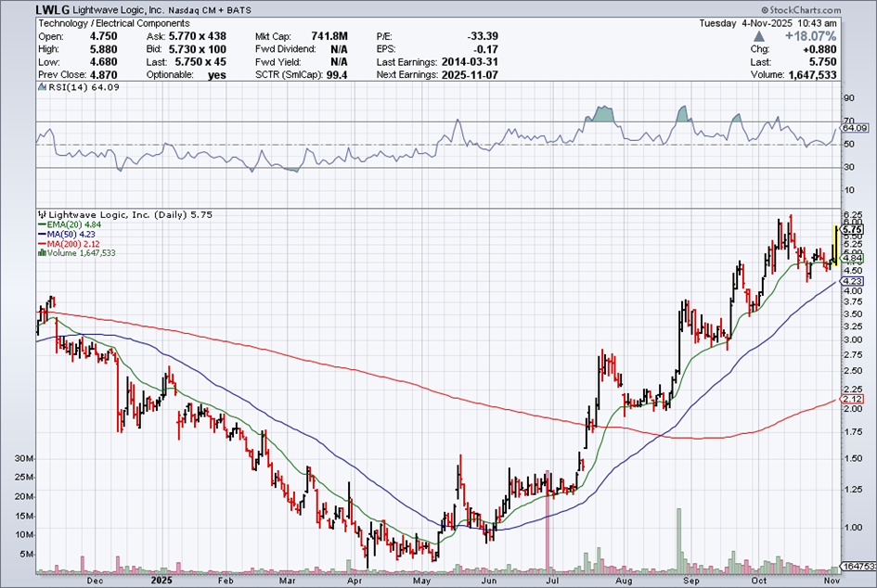877x588 pixels.
Task: Click the +18.07% percent change figure
Action: [810, 36]
